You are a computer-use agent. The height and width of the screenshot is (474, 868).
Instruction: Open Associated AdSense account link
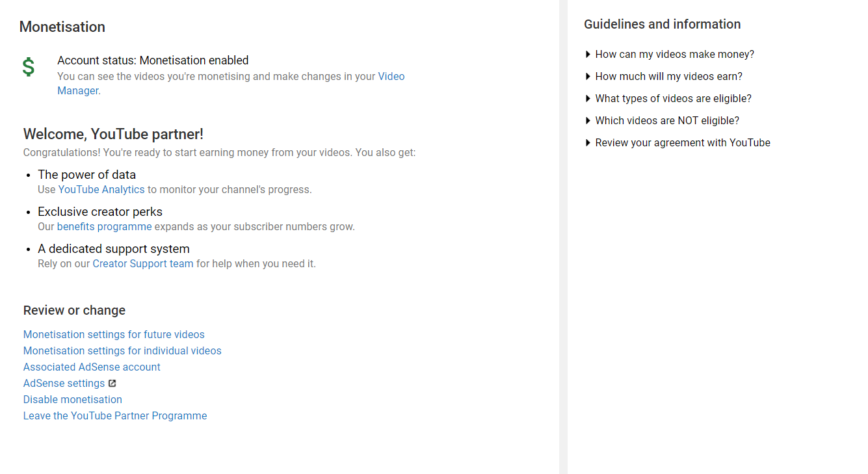coord(92,367)
